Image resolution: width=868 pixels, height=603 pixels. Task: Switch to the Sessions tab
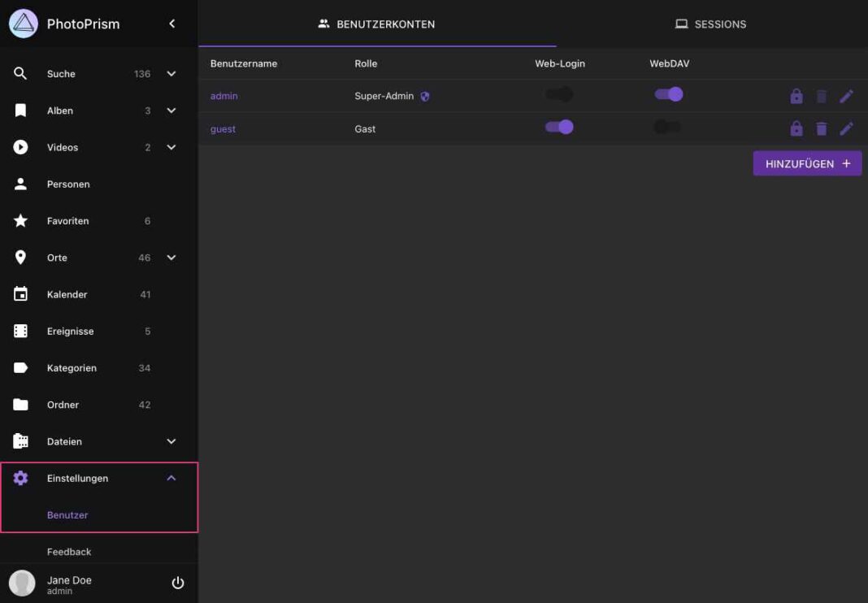coord(711,24)
